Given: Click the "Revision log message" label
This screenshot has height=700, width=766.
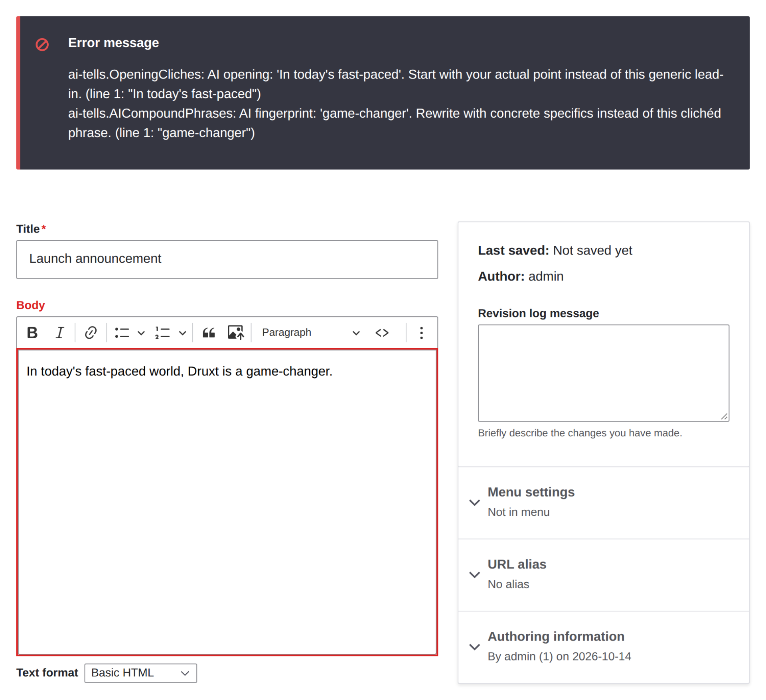Looking at the screenshot, I should point(538,314).
